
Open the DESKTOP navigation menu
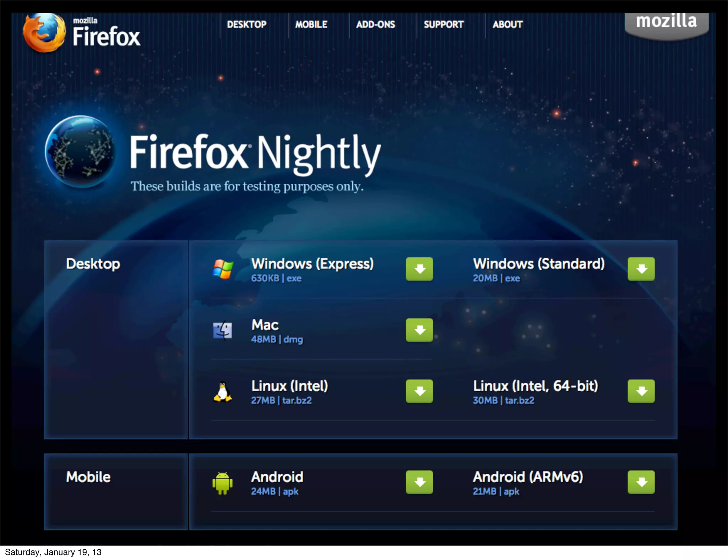(247, 24)
